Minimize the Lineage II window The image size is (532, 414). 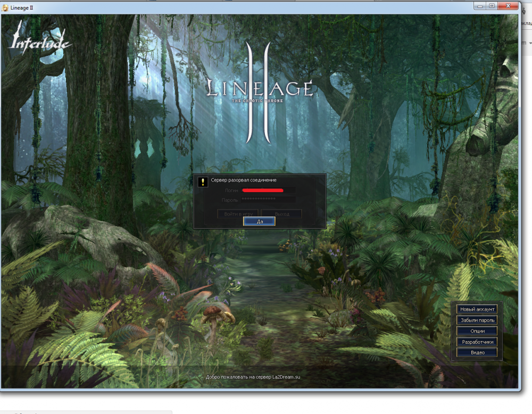[x=479, y=6]
